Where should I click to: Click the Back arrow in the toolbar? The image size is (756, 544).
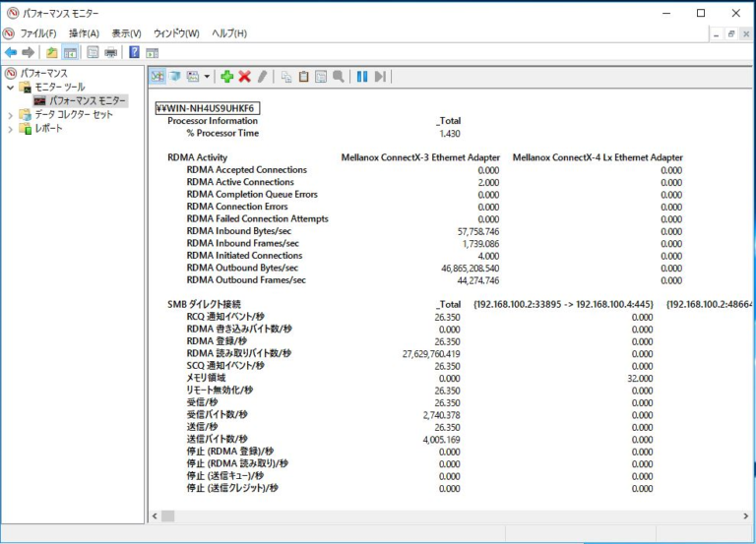11,52
